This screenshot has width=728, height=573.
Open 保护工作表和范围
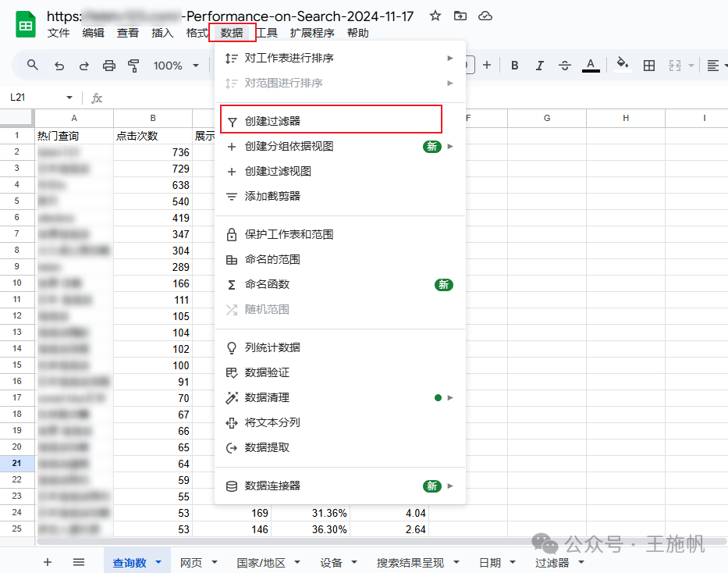click(340, 234)
